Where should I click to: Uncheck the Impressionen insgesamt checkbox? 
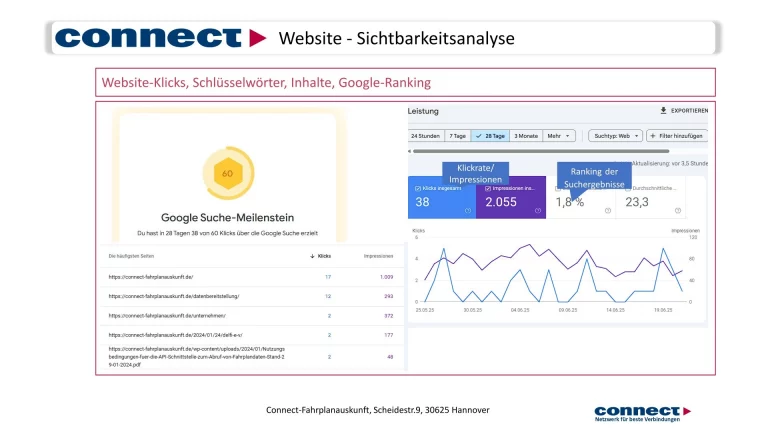click(x=488, y=188)
